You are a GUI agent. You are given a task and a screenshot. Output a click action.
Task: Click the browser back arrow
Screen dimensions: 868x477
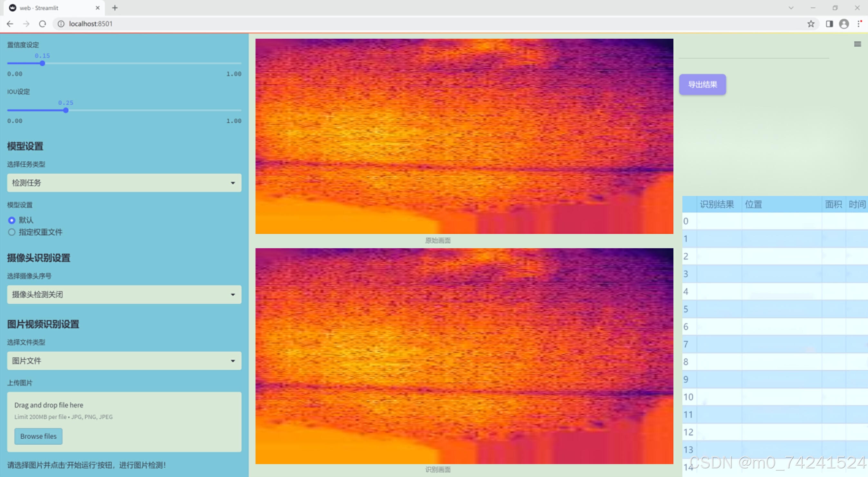point(10,24)
